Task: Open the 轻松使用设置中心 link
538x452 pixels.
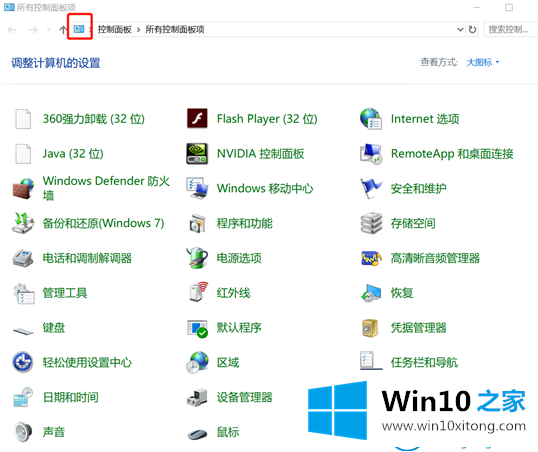Action: pyautogui.click(x=87, y=362)
